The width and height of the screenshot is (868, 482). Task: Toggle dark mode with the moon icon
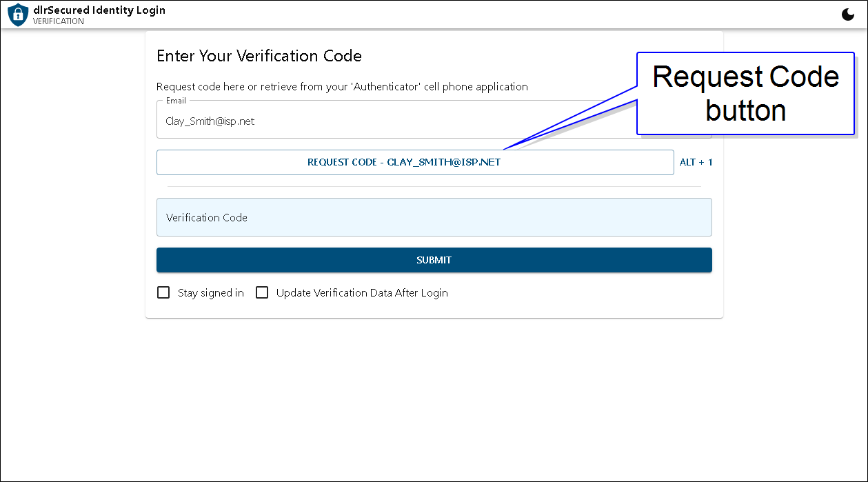pos(848,14)
